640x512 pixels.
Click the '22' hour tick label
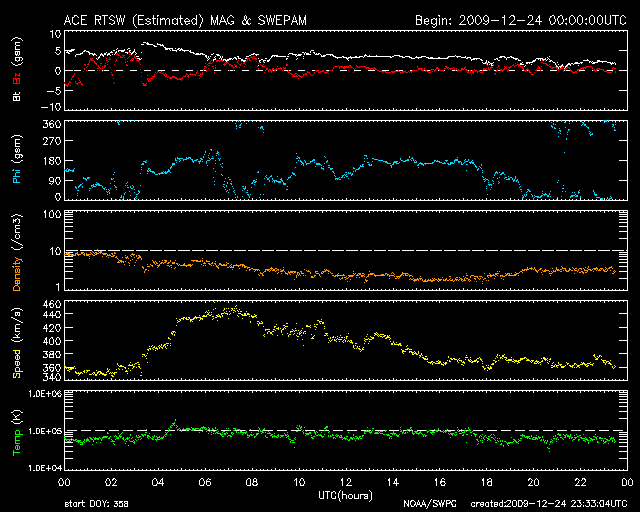(580, 482)
